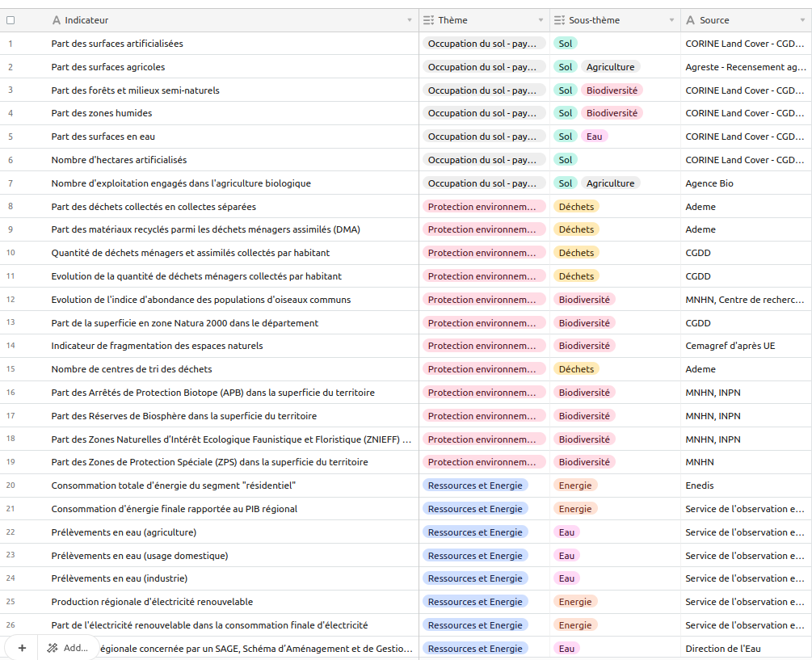The image size is (812, 660).
Task: Click the text field icon beside Source header
Action: pos(690,20)
